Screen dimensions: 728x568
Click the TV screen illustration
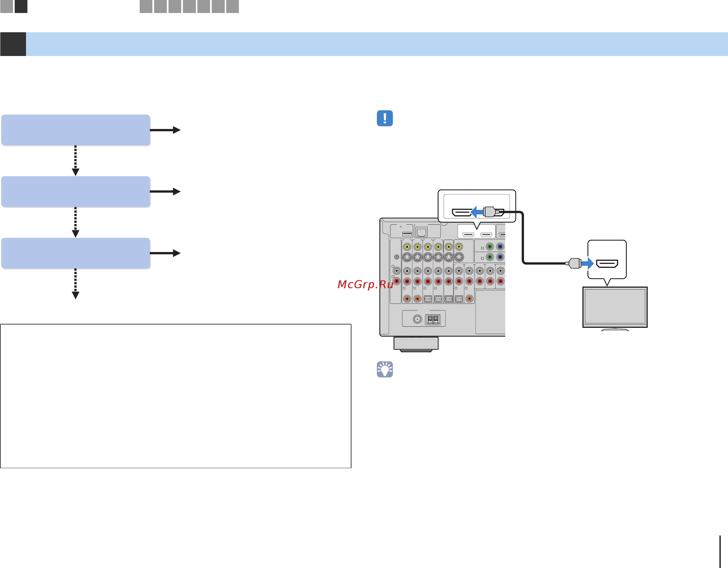tap(615, 307)
